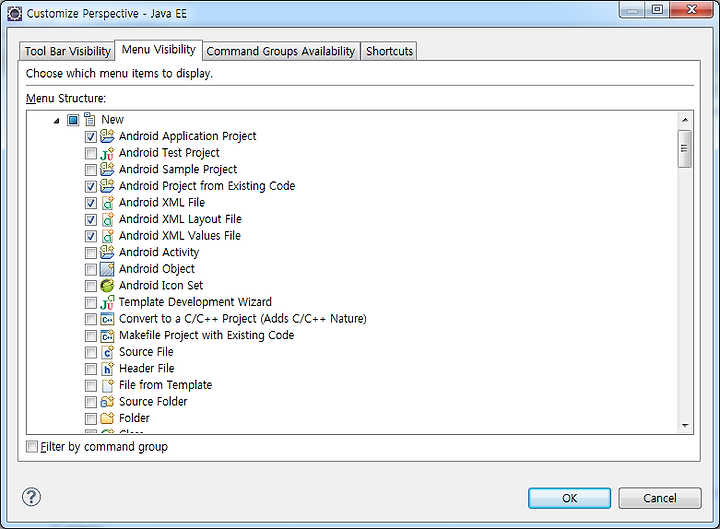Enable Filter by command group checkbox
Viewport: 720px width, 529px height.
click(x=32, y=446)
